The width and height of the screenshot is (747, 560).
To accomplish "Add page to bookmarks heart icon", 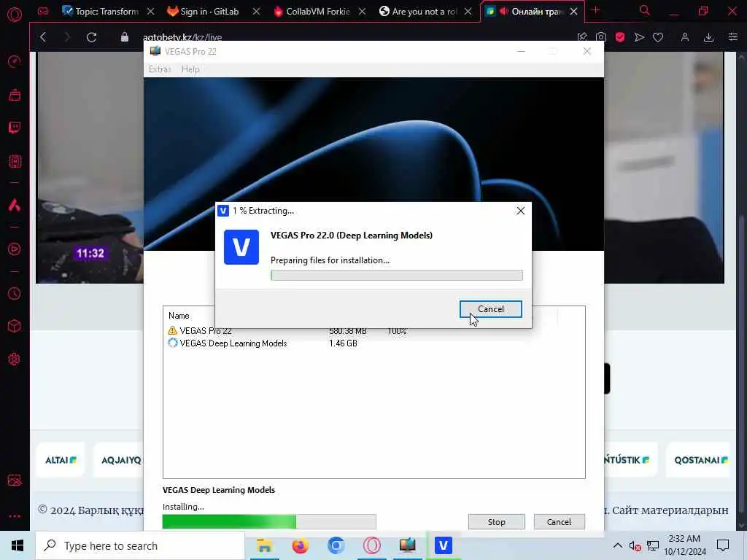I will pos(658,37).
